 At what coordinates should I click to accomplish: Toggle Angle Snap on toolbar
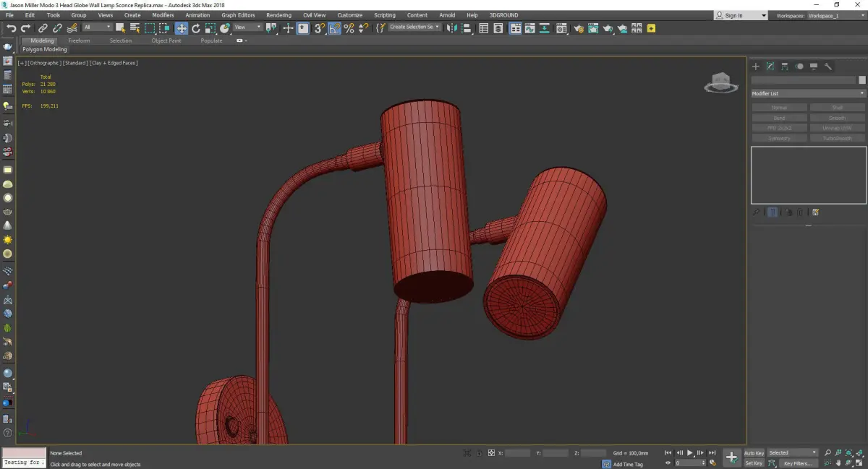coord(335,28)
